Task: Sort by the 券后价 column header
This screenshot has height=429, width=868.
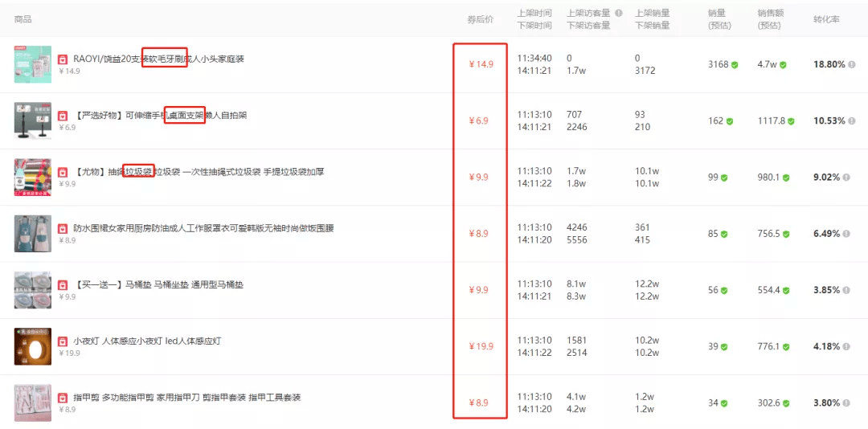Action: pos(480,19)
